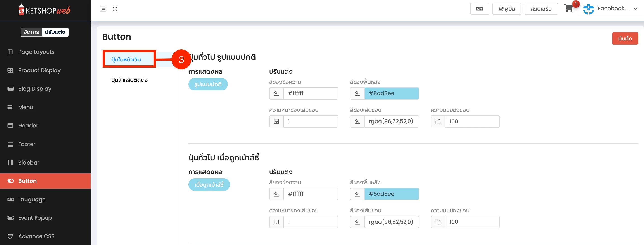The image size is (644, 245).
Task: Click paint bucket icon for hover background color
Action: point(357,194)
